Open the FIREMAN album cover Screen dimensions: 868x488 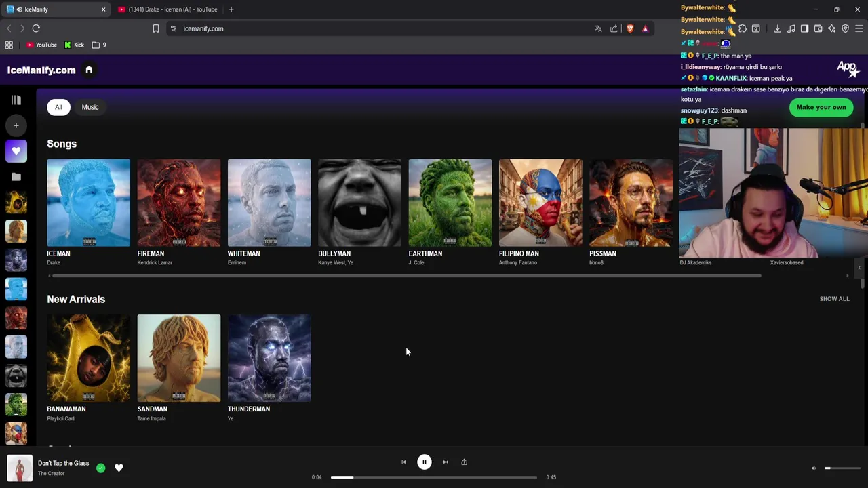pyautogui.click(x=179, y=203)
